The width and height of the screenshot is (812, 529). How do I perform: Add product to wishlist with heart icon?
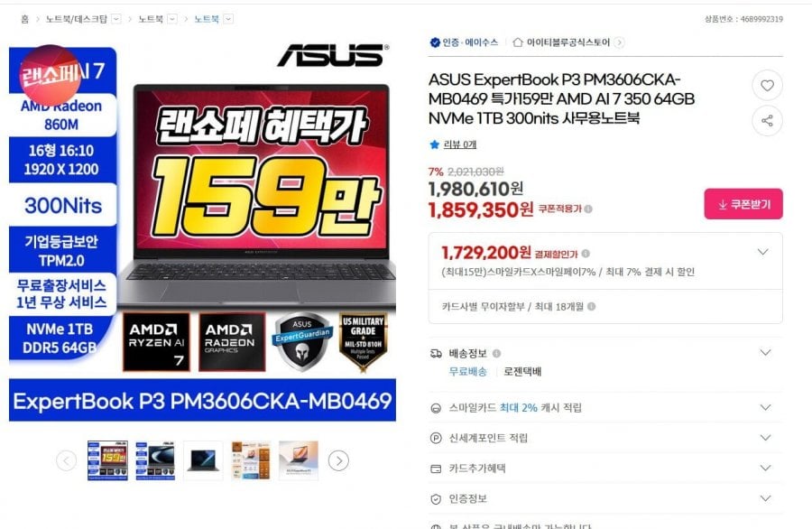767,85
